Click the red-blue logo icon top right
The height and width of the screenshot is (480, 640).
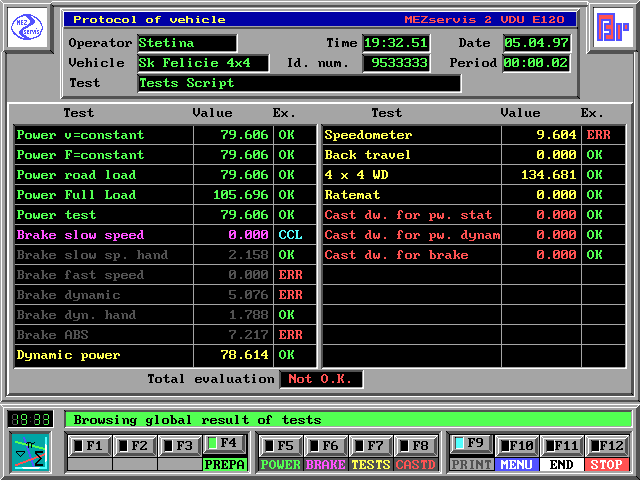pos(612,27)
